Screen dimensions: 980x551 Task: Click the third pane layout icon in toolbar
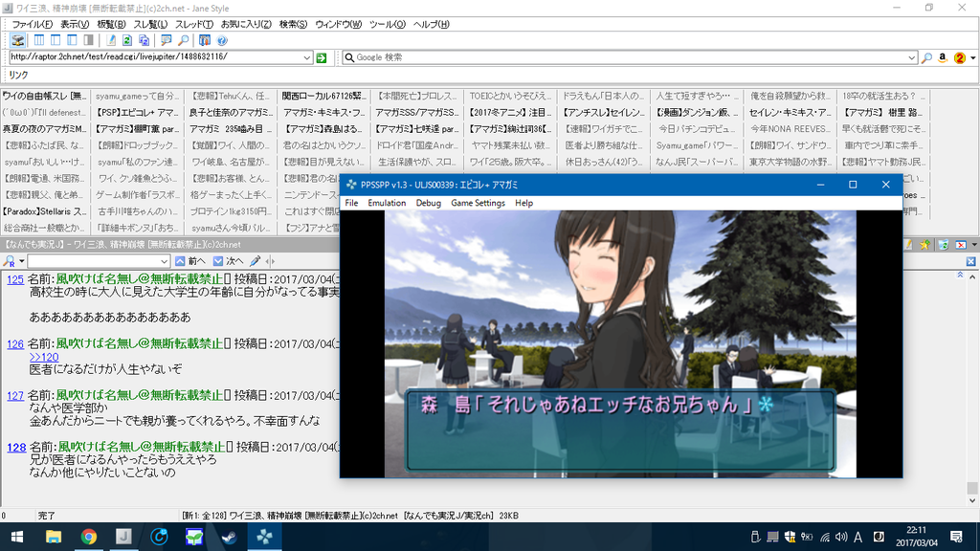[x=72, y=40]
